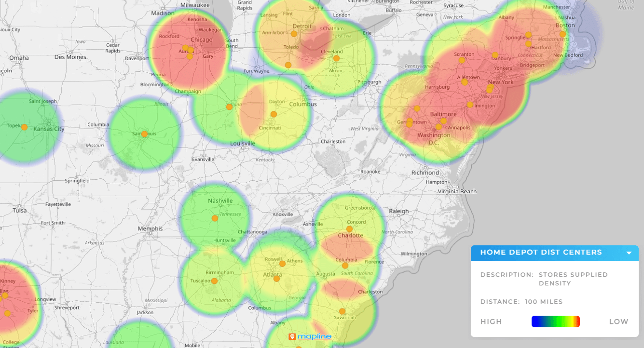Click the Ann Arbor marker pin

click(x=294, y=34)
